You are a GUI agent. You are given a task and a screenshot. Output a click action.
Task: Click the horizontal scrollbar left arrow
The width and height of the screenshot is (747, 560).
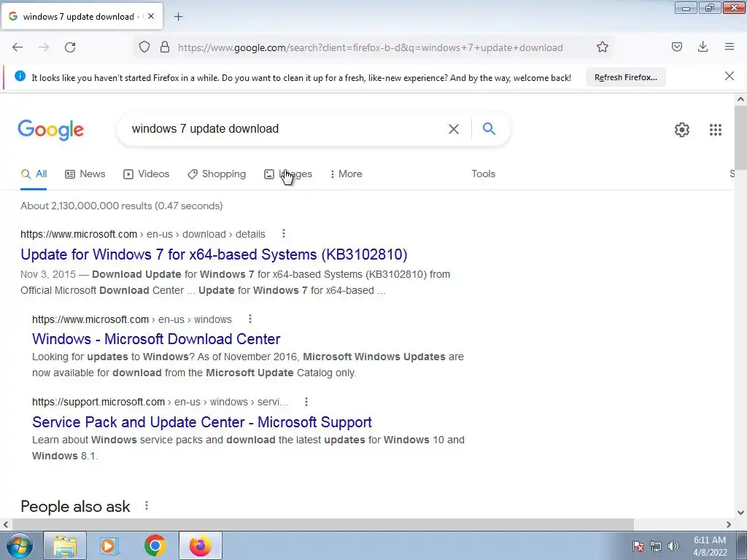(x=6, y=524)
